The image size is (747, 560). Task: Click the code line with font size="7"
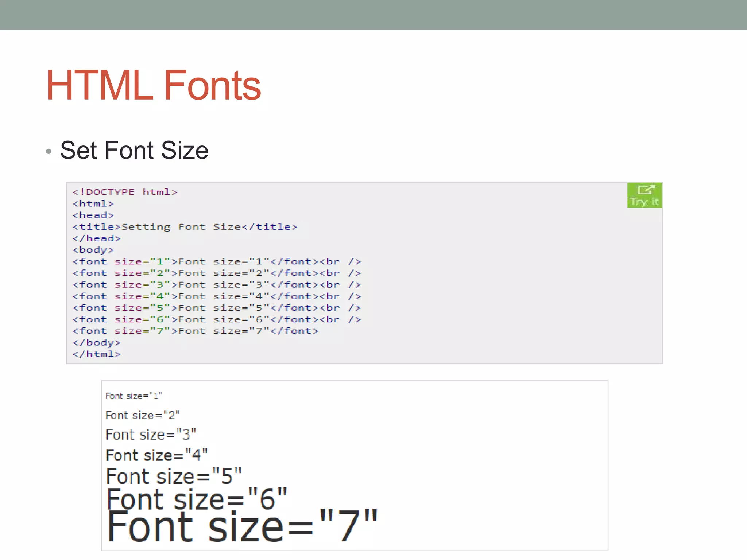196,331
